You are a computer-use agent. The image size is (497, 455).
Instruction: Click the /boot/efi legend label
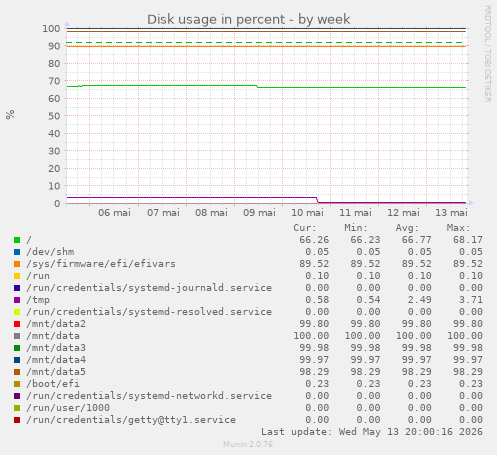tap(53, 384)
